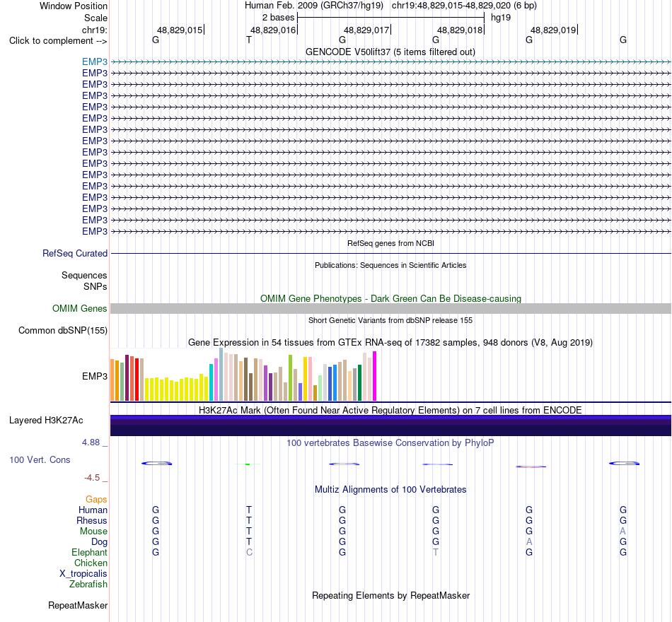Image resolution: width=672 pixels, height=622 pixels.
Task: Select the light-blue highlighted EMP3 transcript label
Action: tap(95, 61)
